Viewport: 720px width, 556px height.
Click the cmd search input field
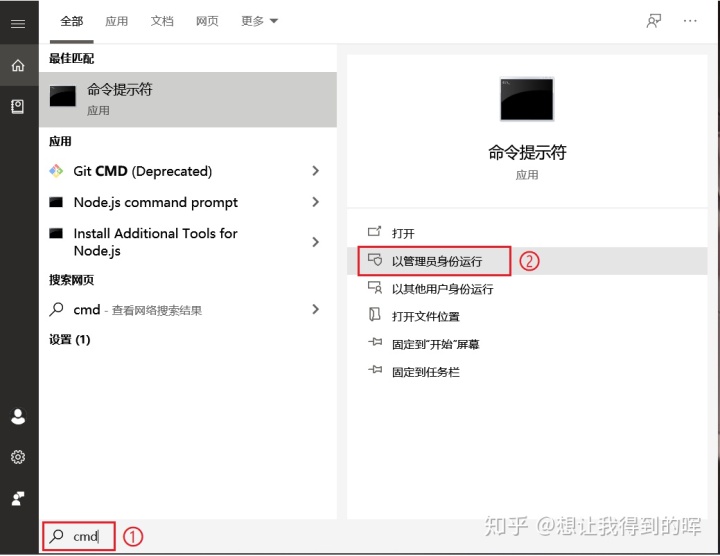tap(79, 536)
